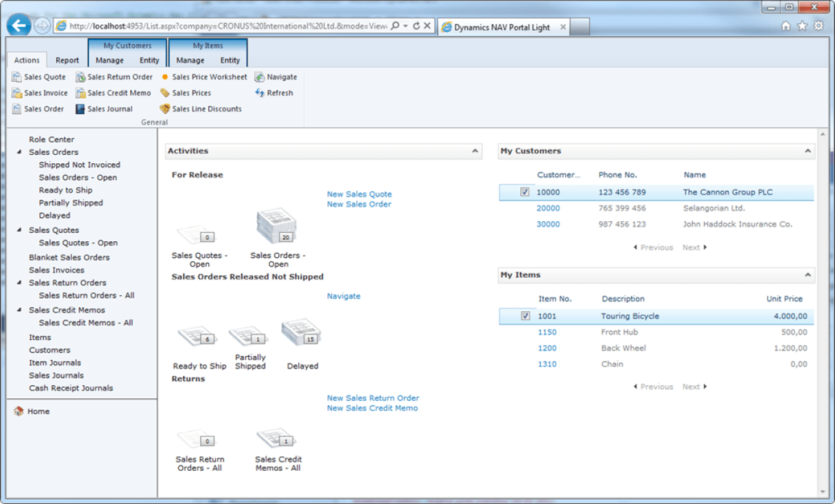Select Shipped Not Invoiced tree item

[x=80, y=165]
